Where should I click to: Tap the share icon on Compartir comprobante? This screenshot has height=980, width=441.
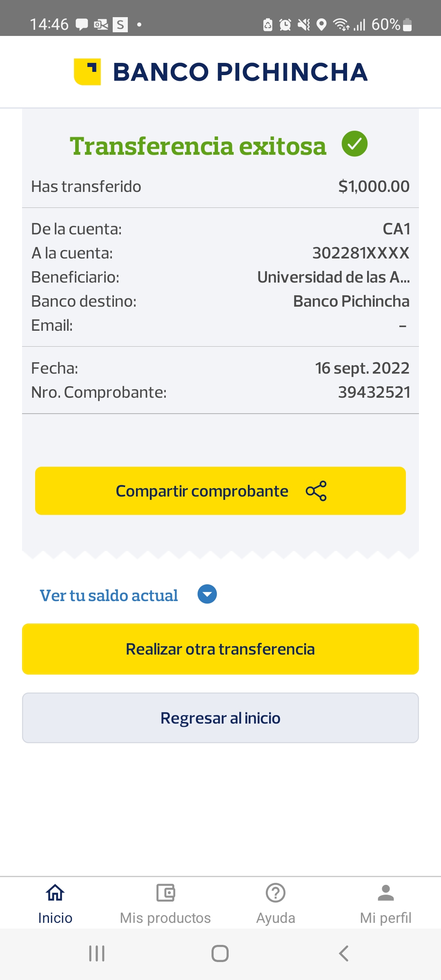coord(316,491)
